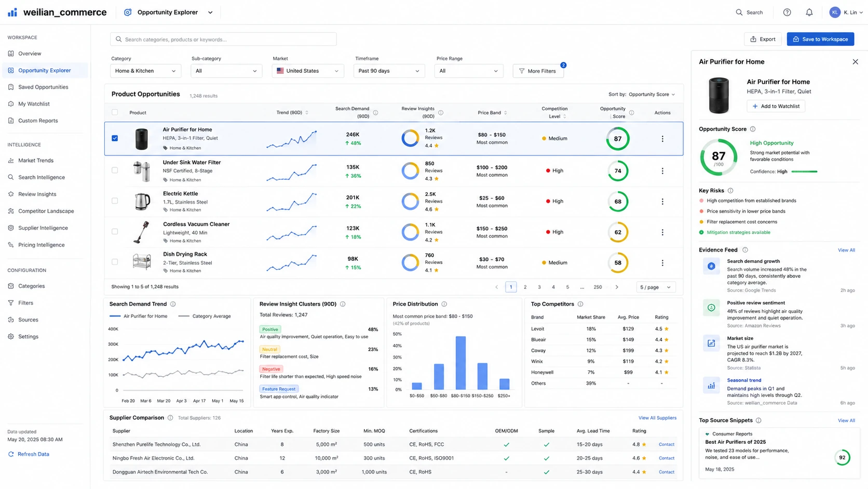The width and height of the screenshot is (868, 489).
Task: Navigate to Market Trends in sidebar
Action: click(36, 161)
